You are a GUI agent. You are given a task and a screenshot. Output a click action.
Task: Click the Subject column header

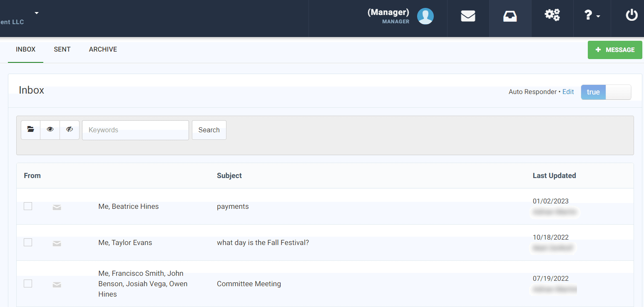[x=229, y=176]
